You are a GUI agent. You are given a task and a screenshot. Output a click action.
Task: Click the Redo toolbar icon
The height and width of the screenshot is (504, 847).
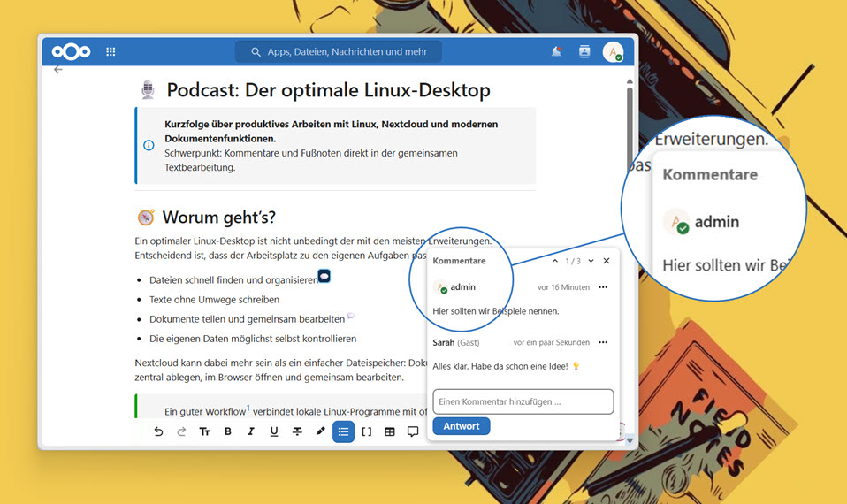tap(181, 431)
